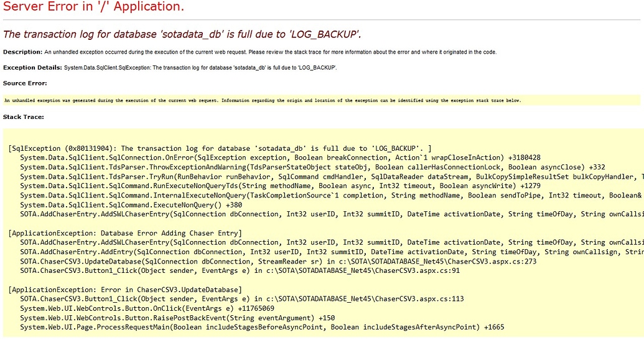Click the italic transaction log full error heading
The image size is (644, 342).
coord(182,34)
